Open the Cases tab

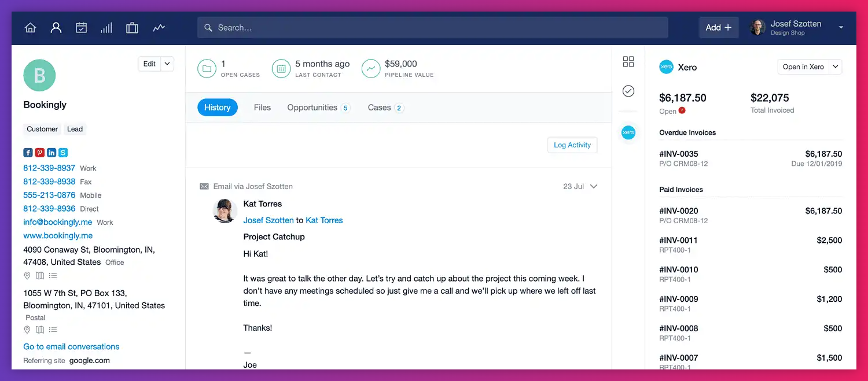coord(385,108)
